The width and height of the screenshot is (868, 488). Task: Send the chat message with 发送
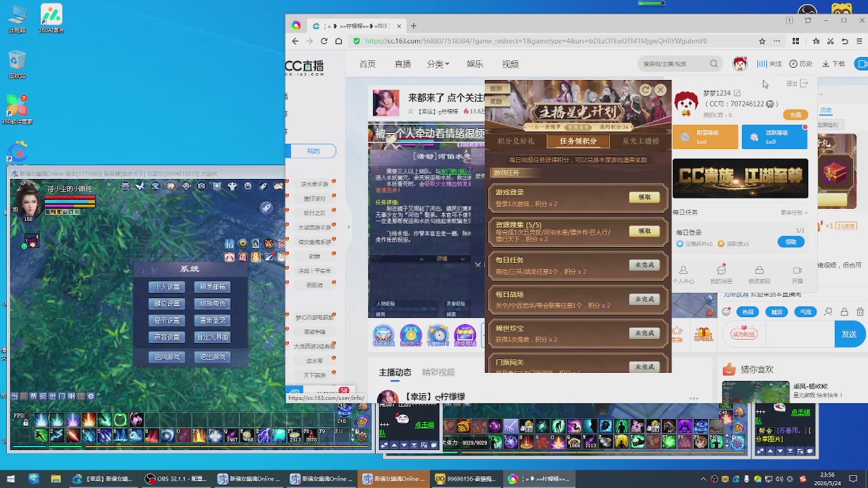pyautogui.click(x=849, y=334)
